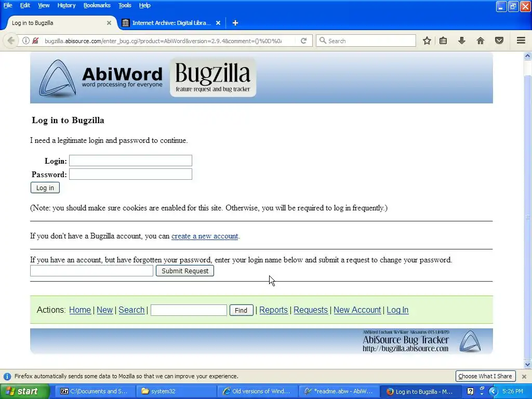Open the Tools menu

[x=125, y=5]
